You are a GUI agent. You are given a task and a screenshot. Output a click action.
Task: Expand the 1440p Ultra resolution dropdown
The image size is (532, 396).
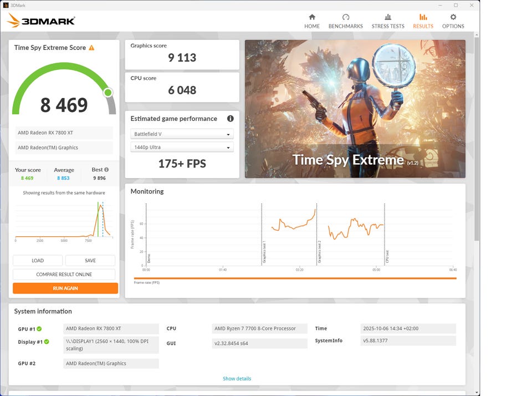pos(182,148)
